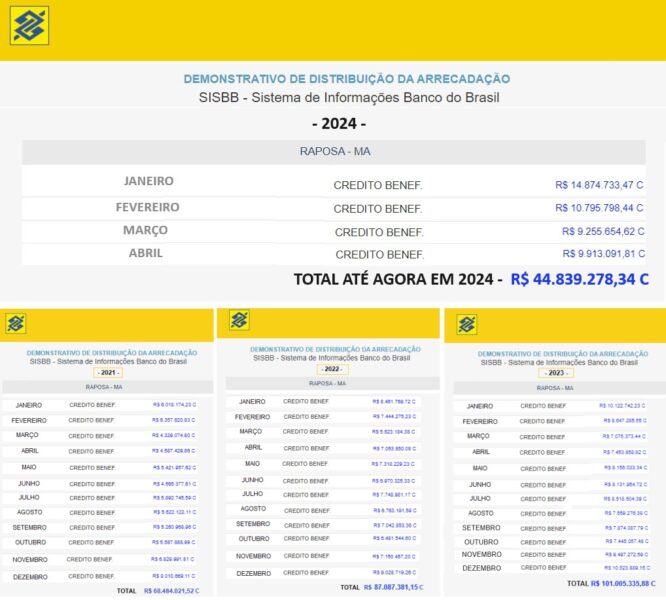Select MARÇO in the 2024 table
Image resolution: width=666 pixels, height=600 pixels.
coord(145,230)
